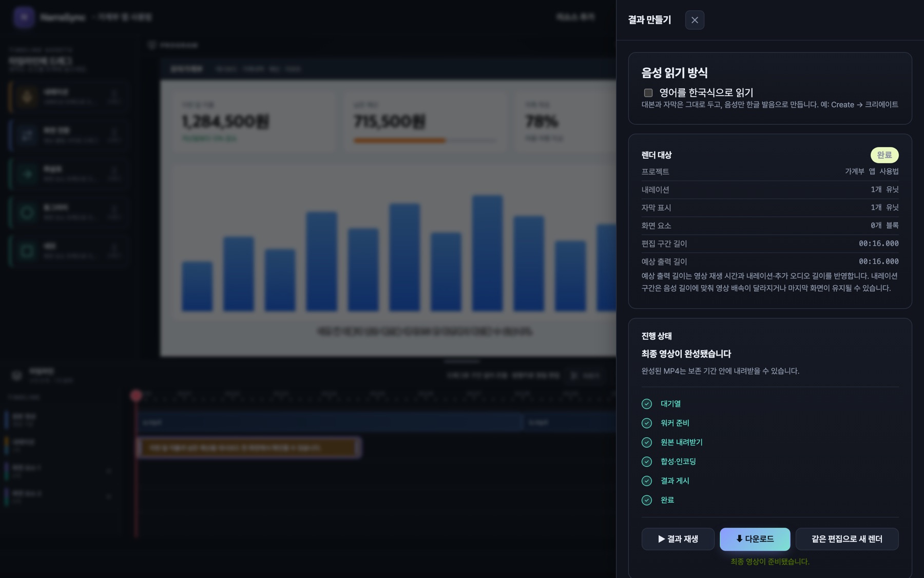The height and width of the screenshot is (578, 924).
Task: Close the 결과 만들기 panel
Action: pyautogui.click(x=695, y=20)
